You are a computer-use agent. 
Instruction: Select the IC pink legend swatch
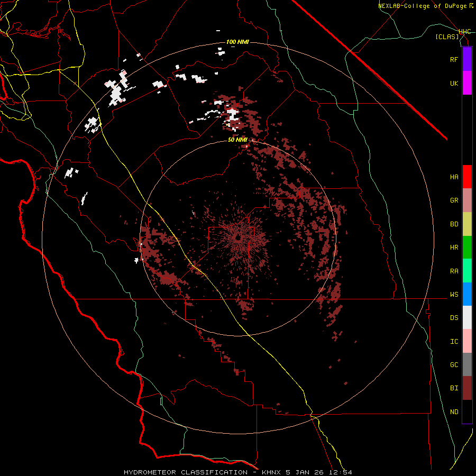467,341
